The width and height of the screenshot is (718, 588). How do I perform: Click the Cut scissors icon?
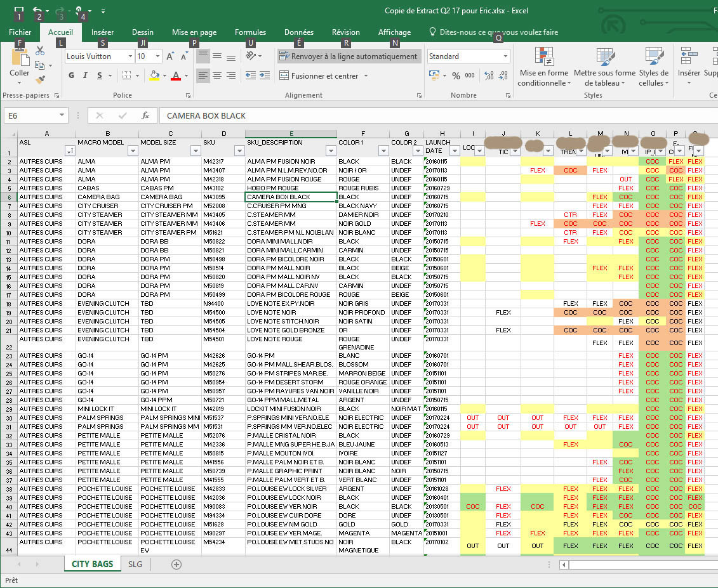[x=40, y=51]
